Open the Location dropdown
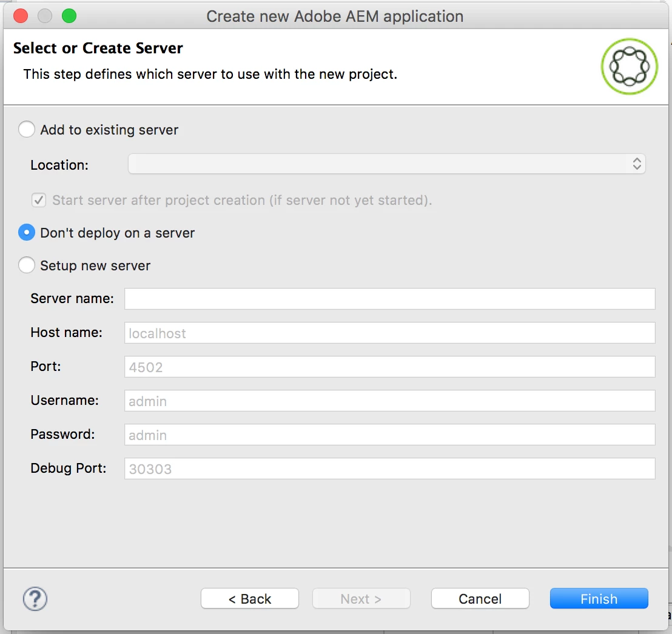This screenshot has height=634, width=672. point(386,164)
